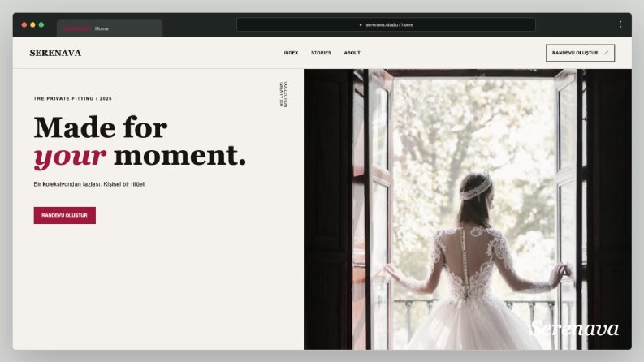
Task: Click the SERENAVA logo in header
Action: click(55, 53)
